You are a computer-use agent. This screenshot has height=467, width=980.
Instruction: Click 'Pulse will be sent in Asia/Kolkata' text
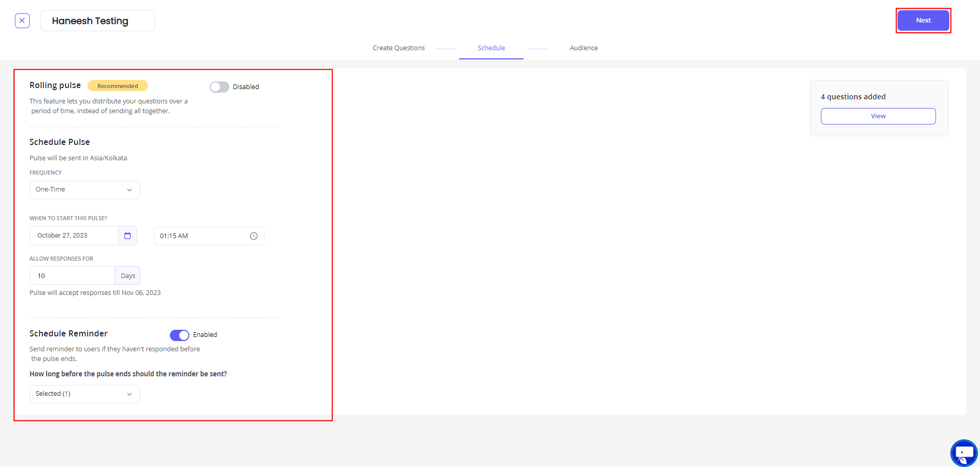coord(78,158)
